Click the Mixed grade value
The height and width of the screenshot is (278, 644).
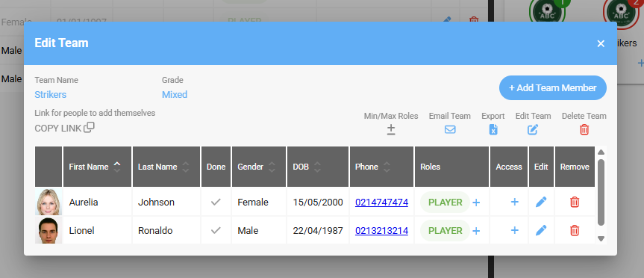tap(175, 95)
